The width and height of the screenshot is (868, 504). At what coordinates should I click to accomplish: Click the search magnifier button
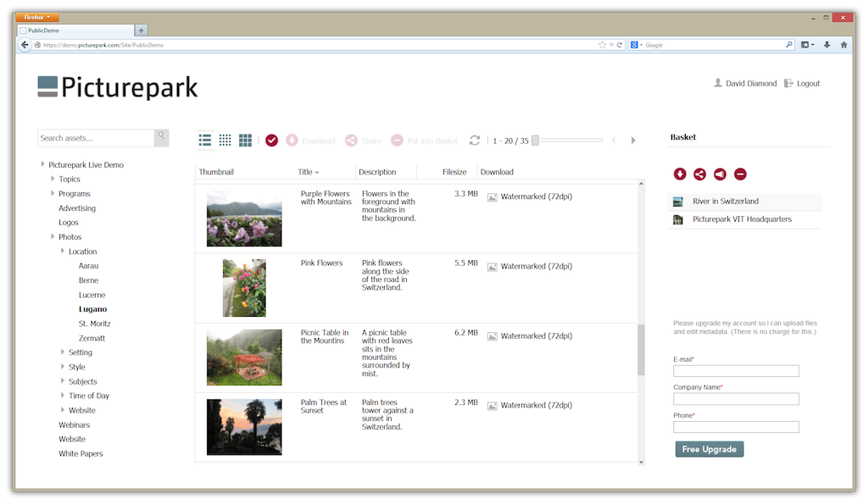coord(161,138)
